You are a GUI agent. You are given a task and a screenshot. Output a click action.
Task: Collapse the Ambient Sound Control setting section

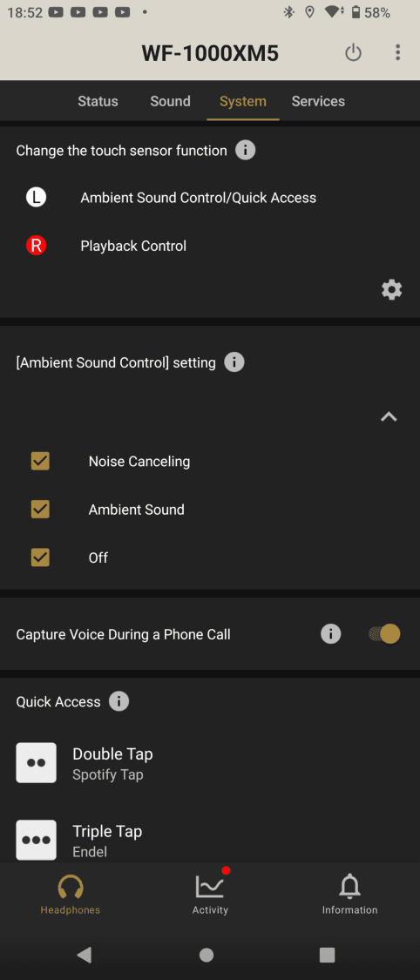pos(389,417)
